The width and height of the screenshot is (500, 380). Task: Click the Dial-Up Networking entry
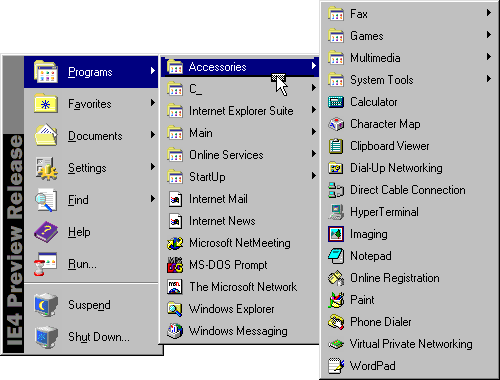(409, 168)
